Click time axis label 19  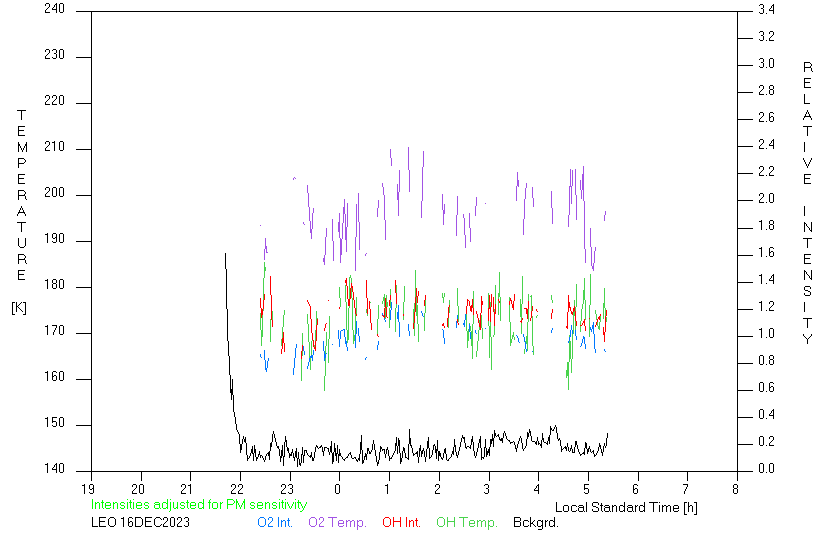pos(88,489)
